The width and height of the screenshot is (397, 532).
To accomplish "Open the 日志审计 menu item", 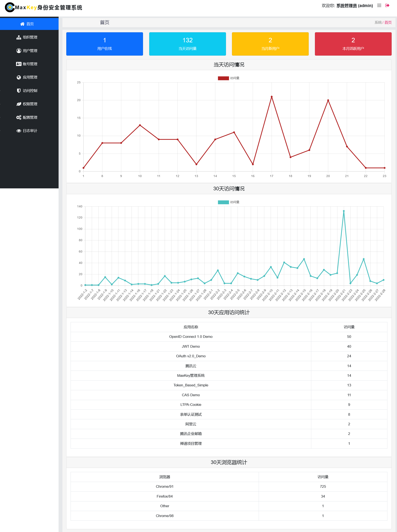I will point(30,131).
